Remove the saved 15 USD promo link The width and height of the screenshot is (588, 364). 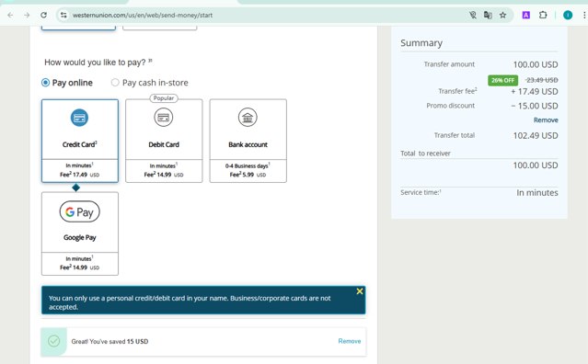(x=350, y=341)
